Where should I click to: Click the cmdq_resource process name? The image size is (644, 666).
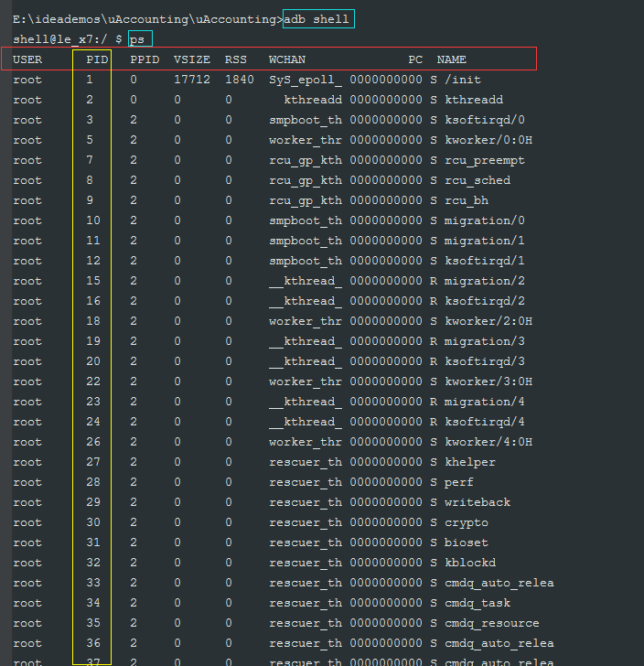click(x=492, y=624)
